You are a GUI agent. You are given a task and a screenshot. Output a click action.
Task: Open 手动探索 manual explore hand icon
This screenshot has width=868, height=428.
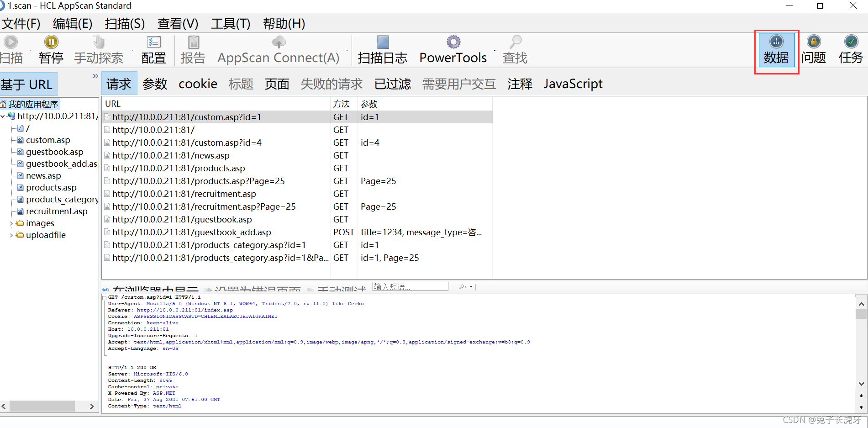tap(99, 42)
